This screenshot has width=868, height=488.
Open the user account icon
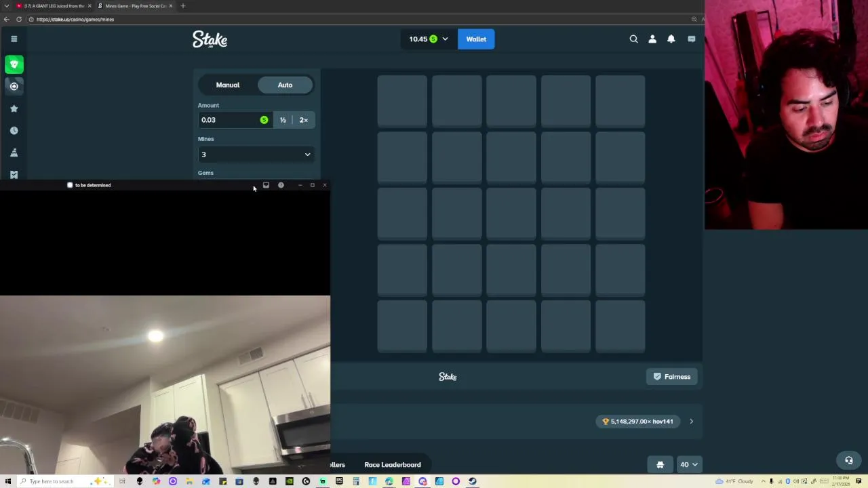pos(652,39)
